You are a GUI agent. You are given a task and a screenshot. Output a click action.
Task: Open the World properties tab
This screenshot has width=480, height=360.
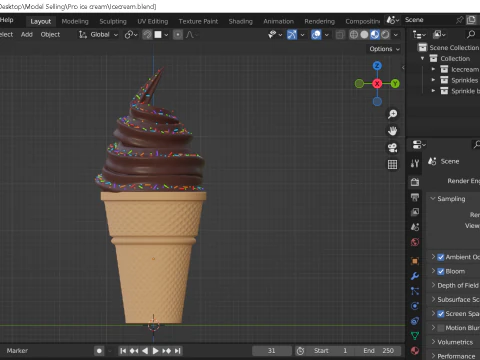point(415,242)
